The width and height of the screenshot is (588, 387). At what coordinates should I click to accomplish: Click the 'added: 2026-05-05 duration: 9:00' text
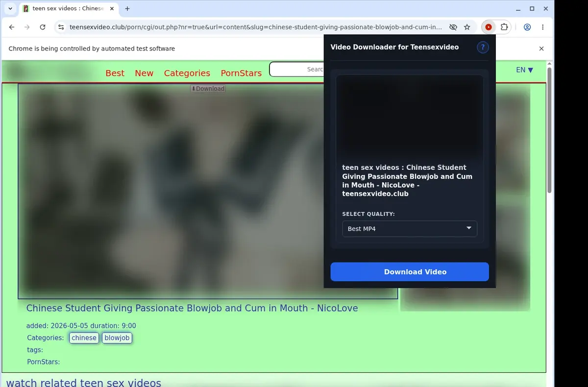click(81, 326)
